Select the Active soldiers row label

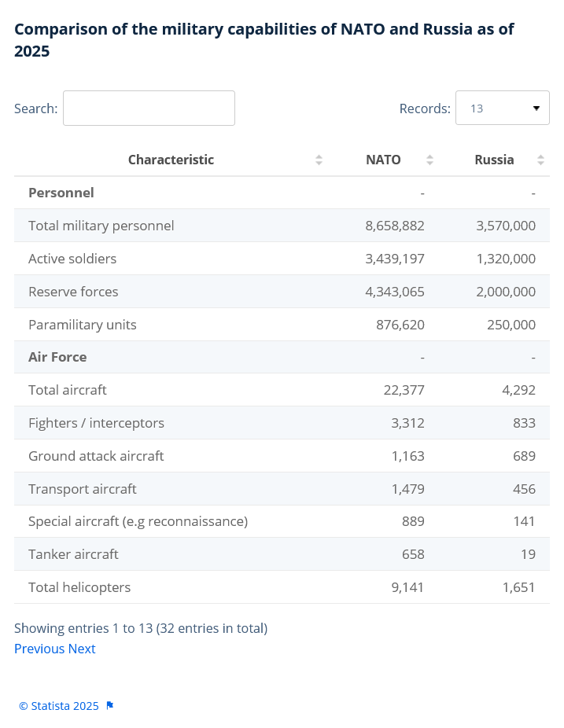pyautogui.click(x=72, y=259)
